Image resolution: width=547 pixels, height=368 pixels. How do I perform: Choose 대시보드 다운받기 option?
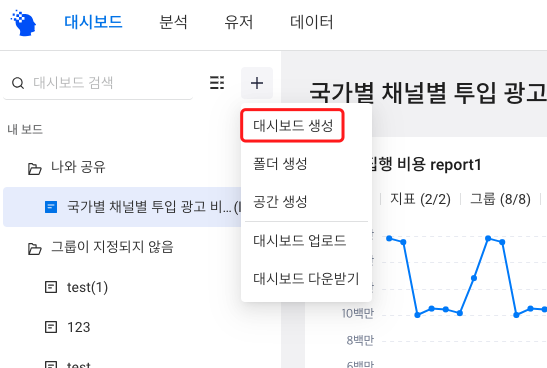click(x=306, y=279)
